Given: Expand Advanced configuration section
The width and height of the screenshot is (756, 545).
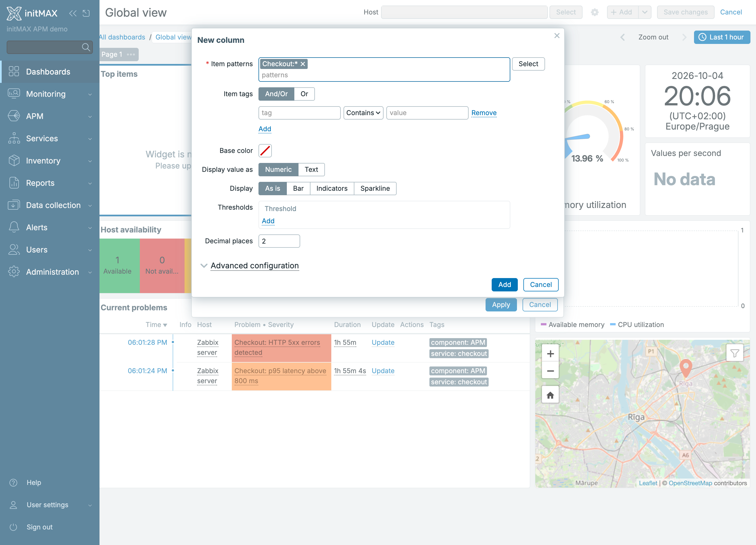Looking at the screenshot, I should pos(255,266).
